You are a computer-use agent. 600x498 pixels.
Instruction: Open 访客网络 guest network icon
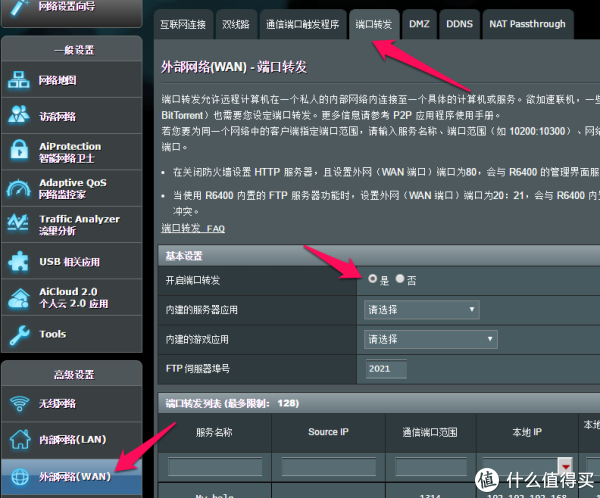click(x=19, y=116)
